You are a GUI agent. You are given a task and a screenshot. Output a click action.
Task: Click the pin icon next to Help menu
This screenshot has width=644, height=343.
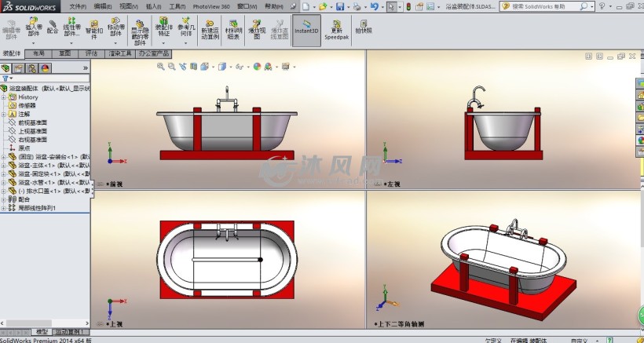(x=293, y=6)
